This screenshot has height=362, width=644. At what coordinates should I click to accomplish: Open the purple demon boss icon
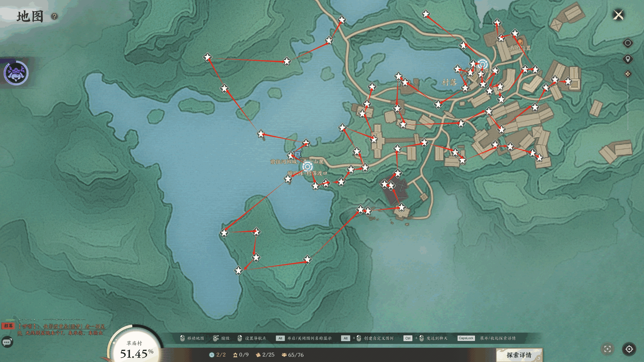(16, 73)
